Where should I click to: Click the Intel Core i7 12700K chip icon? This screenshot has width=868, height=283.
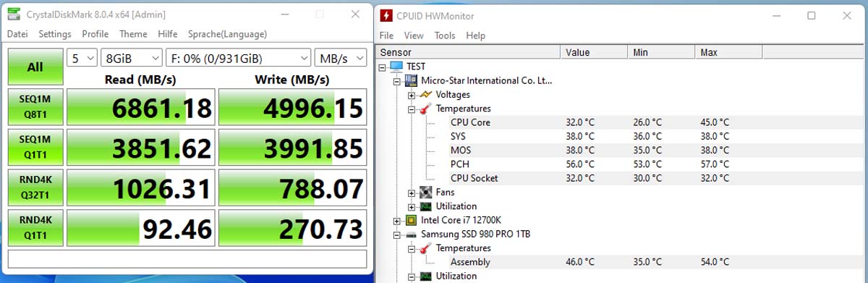[411, 220]
